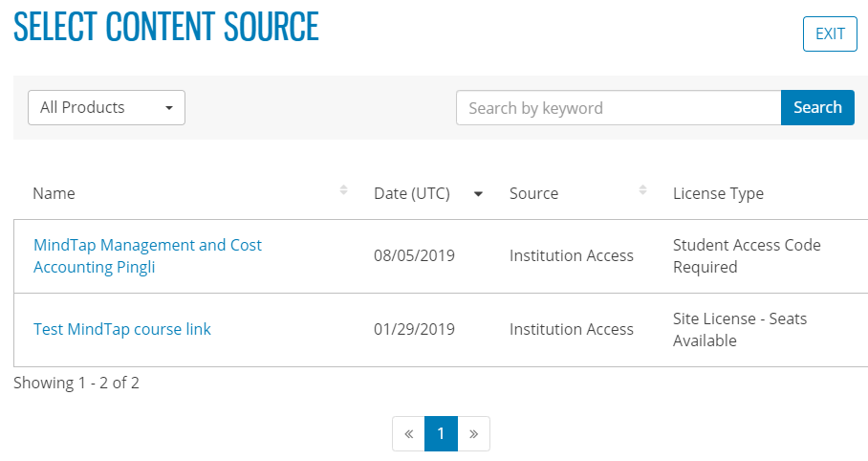Click the License Type column header
The height and width of the screenshot is (461, 868).
tap(718, 193)
